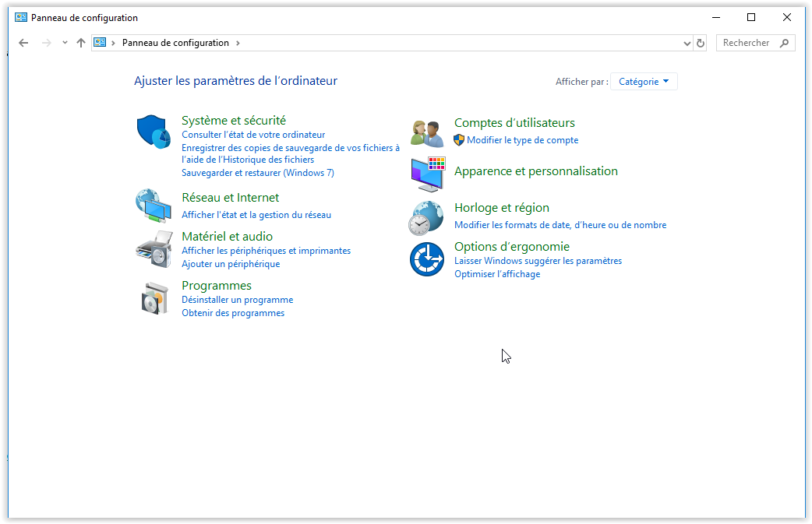Open the Catégorie view dropdown

click(x=644, y=82)
